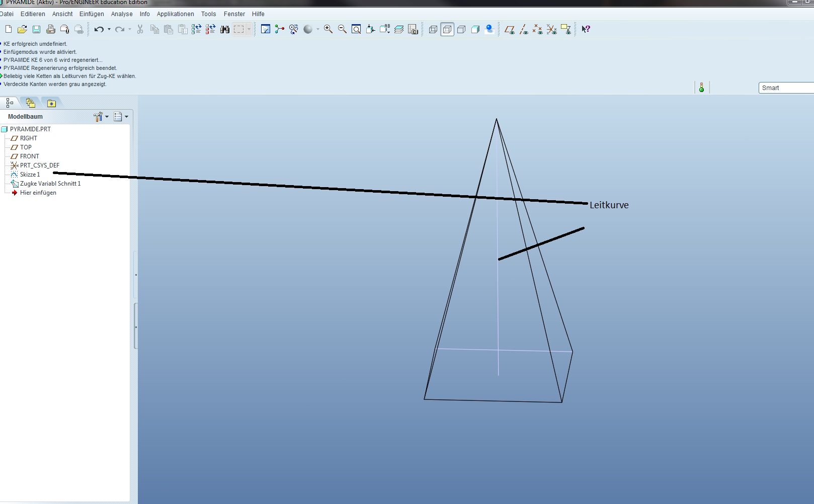
Task: Switch to the Model Tree navigator tab
Action: point(10,103)
